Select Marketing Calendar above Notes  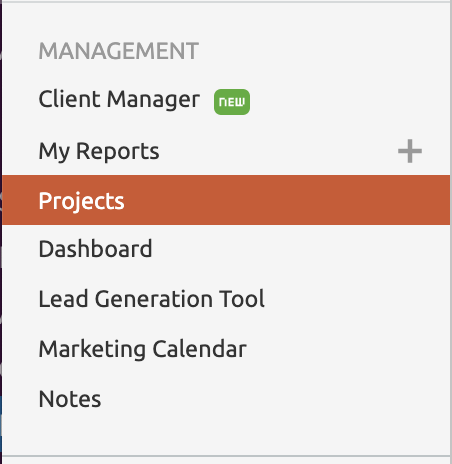click(x=143, y=349)
